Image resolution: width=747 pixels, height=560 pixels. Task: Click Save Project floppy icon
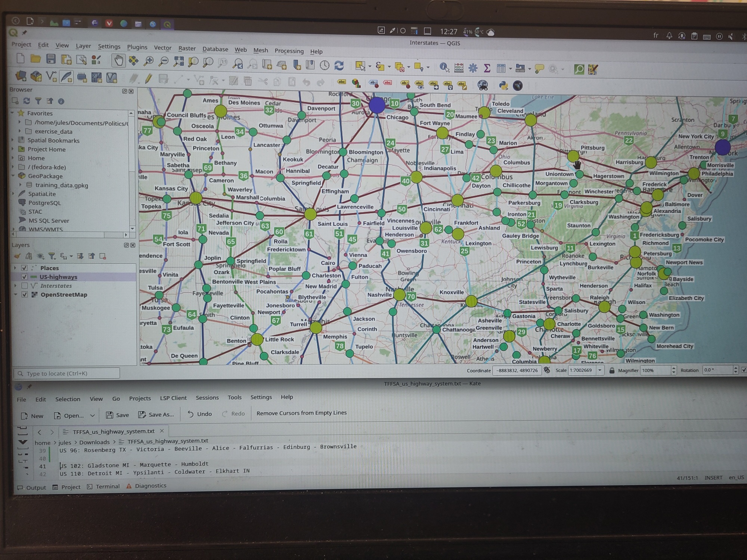click(51, 59)
